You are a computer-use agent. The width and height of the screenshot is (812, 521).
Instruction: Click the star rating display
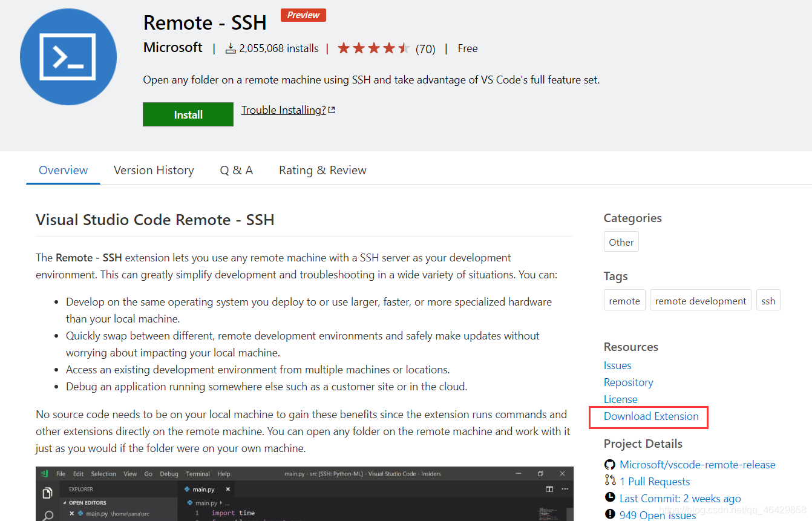[x=373, y=48]
